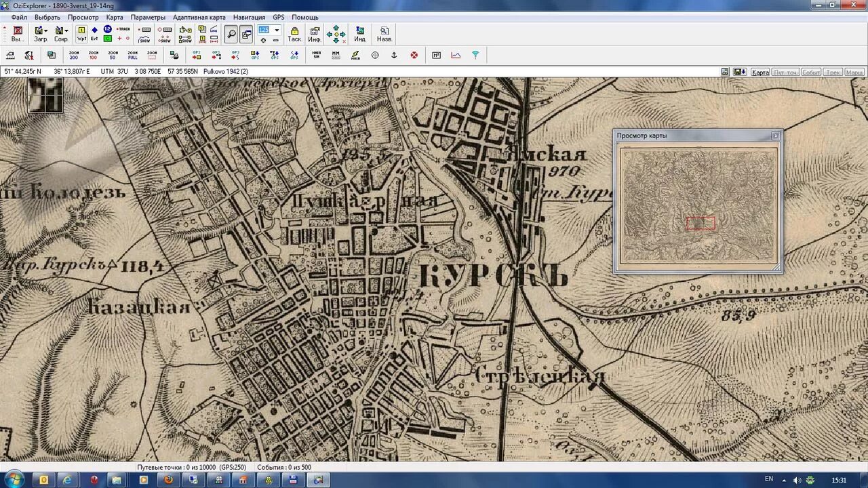
Task: Click the zoom window rectangle button
Action: (x=152, y=55)
